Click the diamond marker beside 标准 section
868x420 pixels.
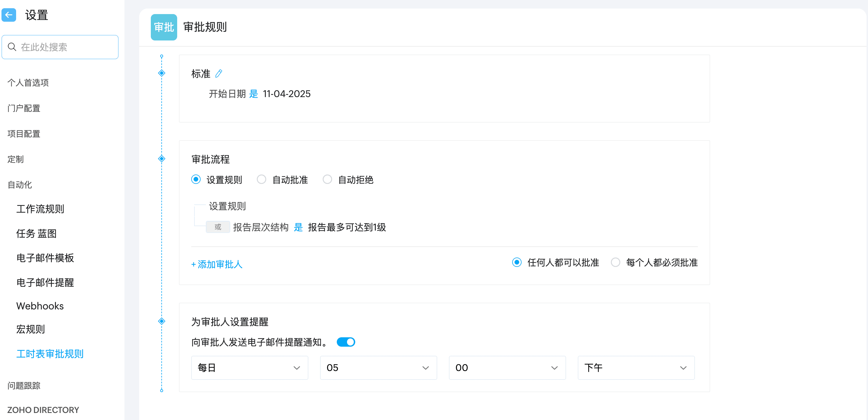click(162, 73)
